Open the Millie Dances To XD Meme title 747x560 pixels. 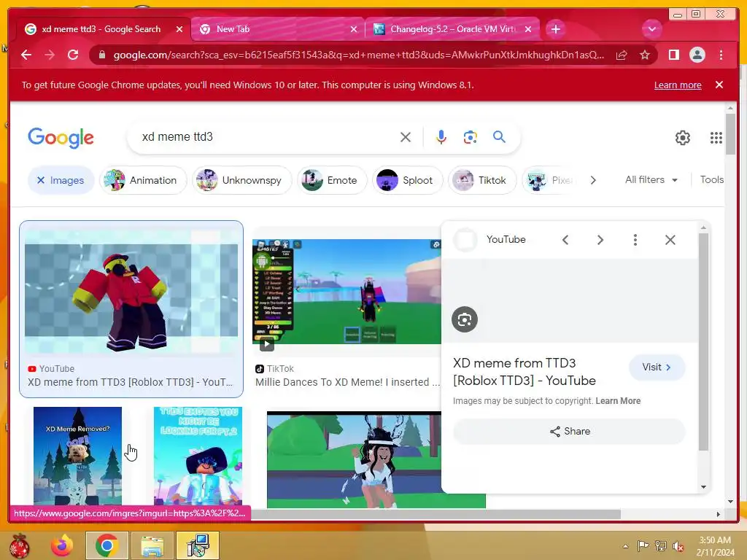point(347,382)
